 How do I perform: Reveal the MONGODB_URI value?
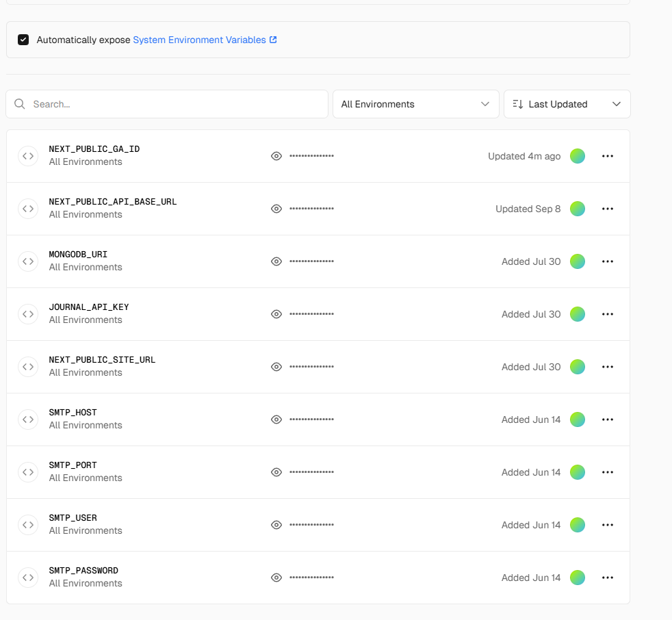pos(276,261)
